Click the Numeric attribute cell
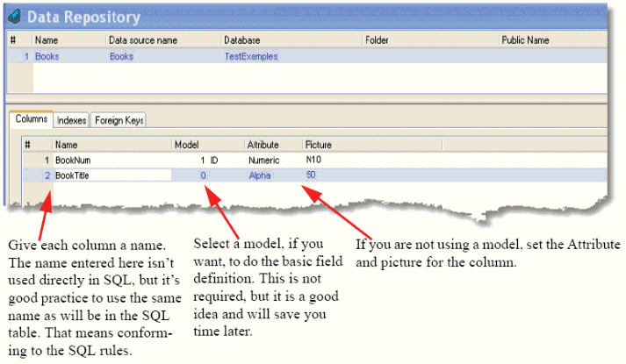The width and height of the screenshot is (626, 364). point(264,161)
